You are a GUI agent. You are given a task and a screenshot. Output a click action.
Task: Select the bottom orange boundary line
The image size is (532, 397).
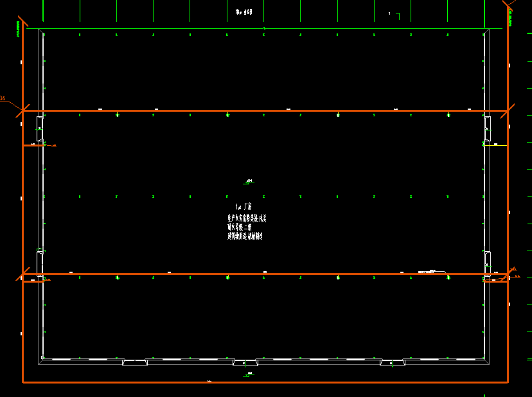263,382
